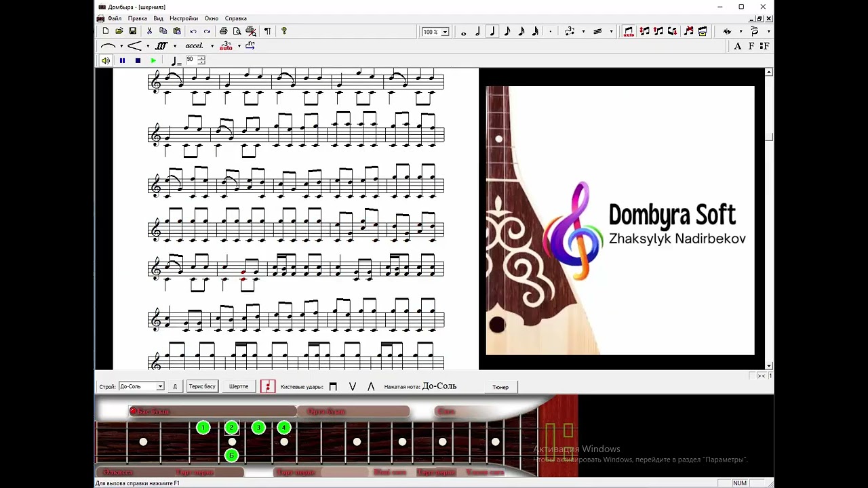The width and height of the screenshot is (868, 488).
Task: Open a file with the folder icon
Action: pos(119,31)
